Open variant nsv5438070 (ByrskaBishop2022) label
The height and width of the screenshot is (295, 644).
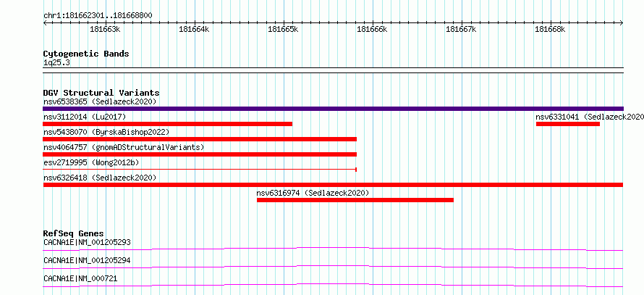(x=106, y=132)
